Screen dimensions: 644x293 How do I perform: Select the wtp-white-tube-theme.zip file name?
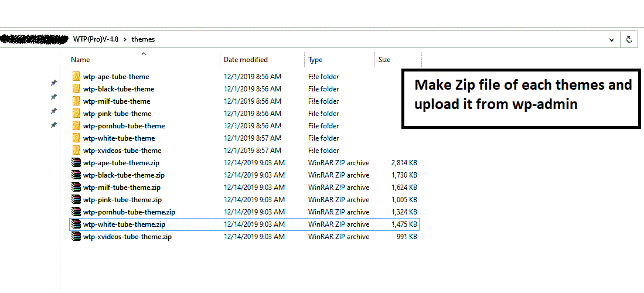point(124,224)
